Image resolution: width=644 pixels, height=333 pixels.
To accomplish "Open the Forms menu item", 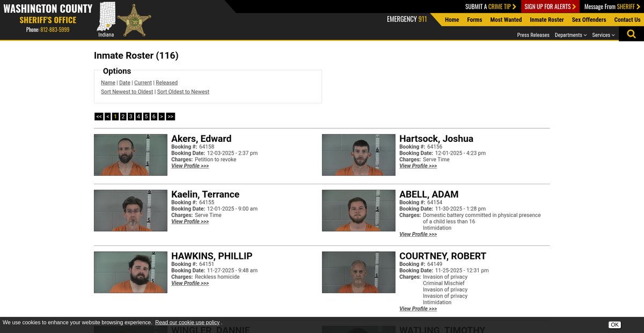I will 474,20.
